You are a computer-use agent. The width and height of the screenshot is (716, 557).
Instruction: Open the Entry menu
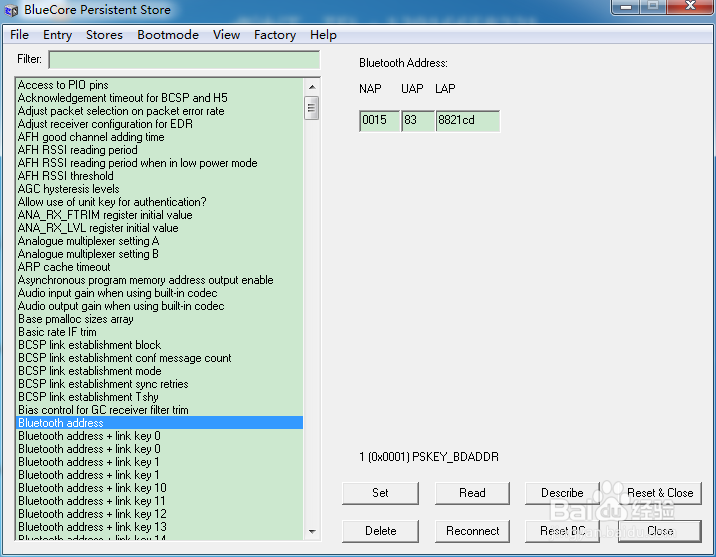(x=57, y=35)
